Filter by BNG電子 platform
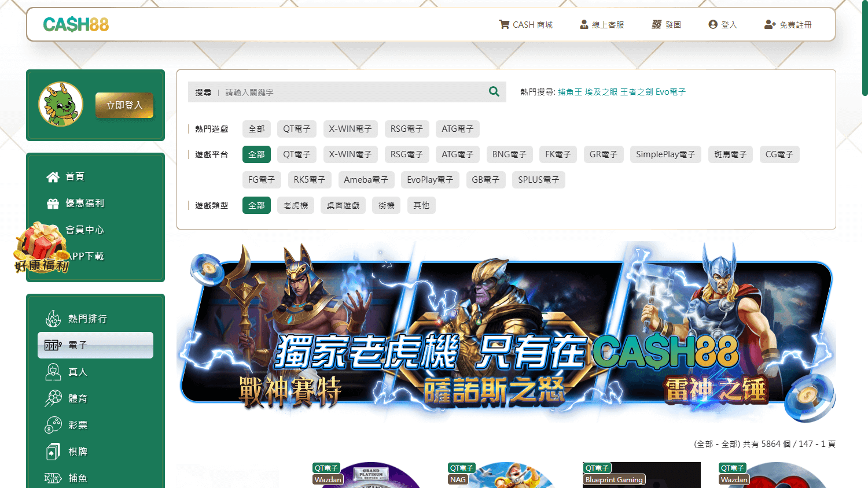Screen dimensions: 868x488 509,154
